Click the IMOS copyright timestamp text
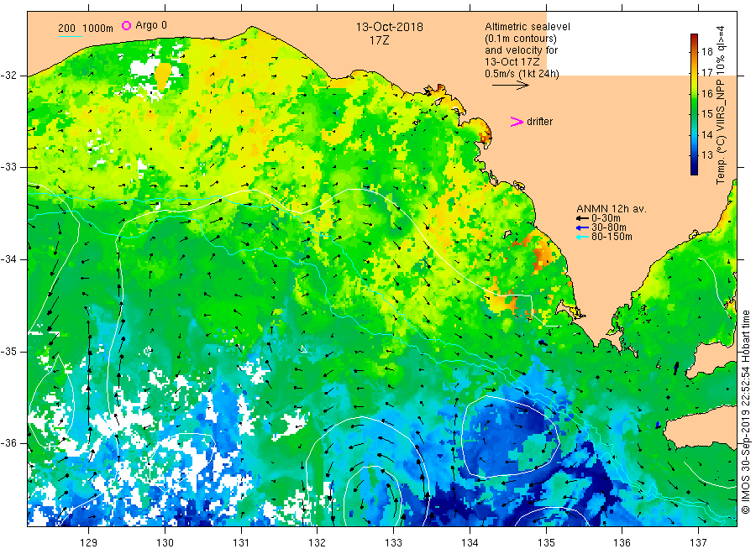756x554 pixels. (745, 412)
